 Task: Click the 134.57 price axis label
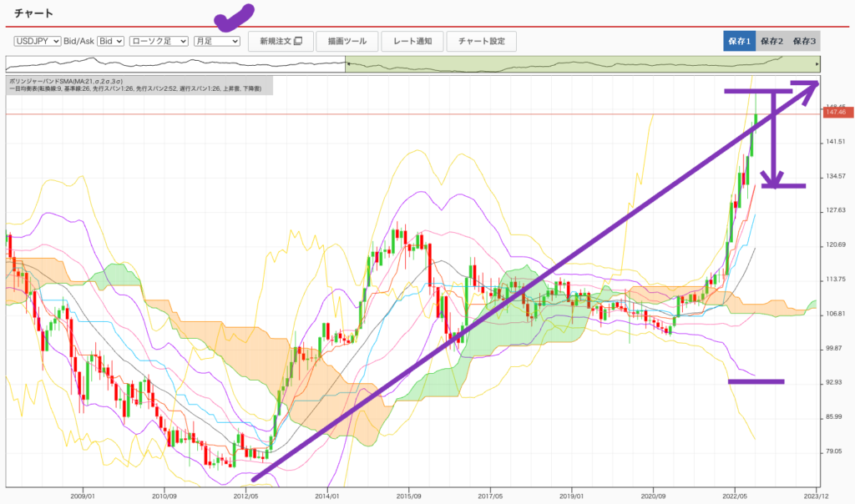835,176
